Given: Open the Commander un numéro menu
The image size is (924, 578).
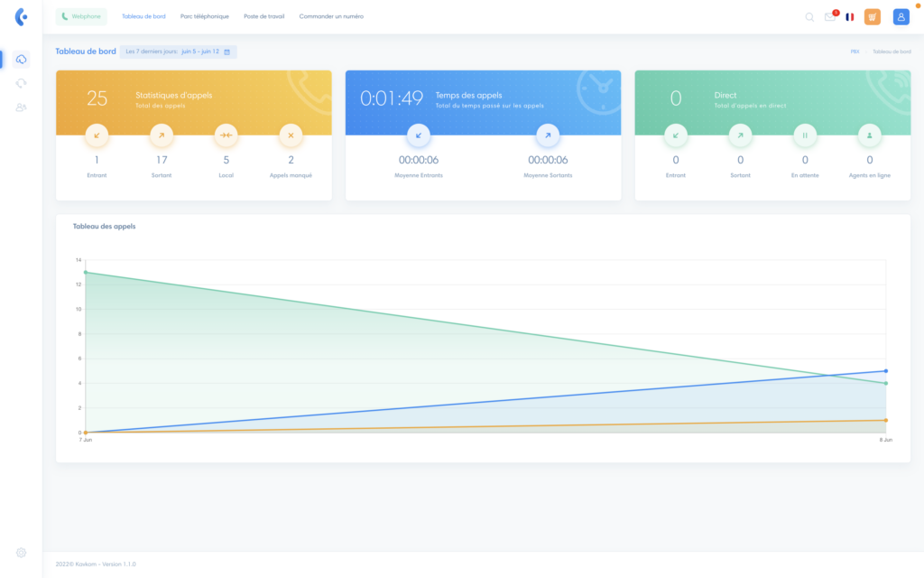Looking at the screenshot, I should [331, 15].
